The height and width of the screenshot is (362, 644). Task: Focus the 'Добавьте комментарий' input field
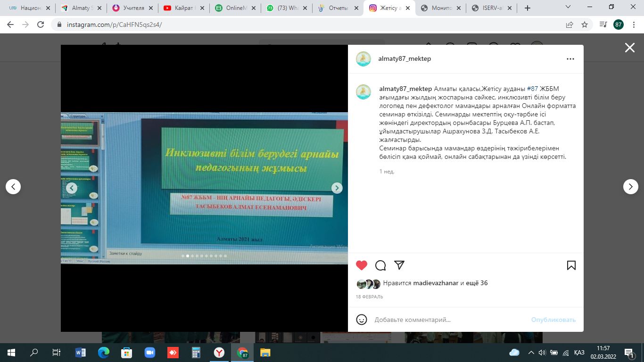[448, 320]
